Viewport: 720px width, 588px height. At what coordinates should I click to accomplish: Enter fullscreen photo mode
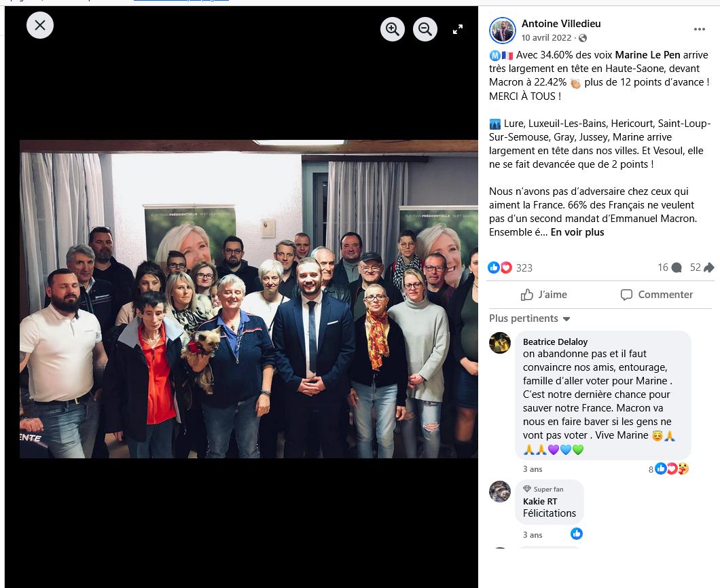(x=458, y=29)
